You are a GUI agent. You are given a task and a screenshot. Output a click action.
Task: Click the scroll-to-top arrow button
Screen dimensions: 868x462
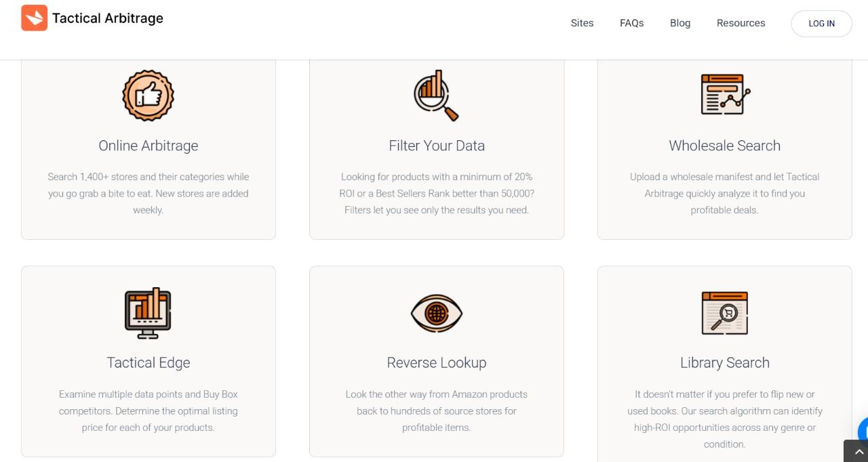click(859, 452)
